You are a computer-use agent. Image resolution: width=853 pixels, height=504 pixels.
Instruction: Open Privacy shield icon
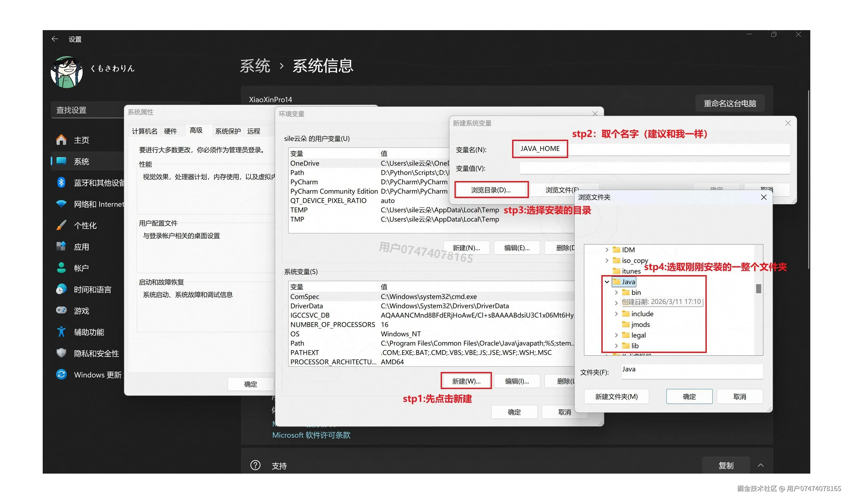coord(61,353)
